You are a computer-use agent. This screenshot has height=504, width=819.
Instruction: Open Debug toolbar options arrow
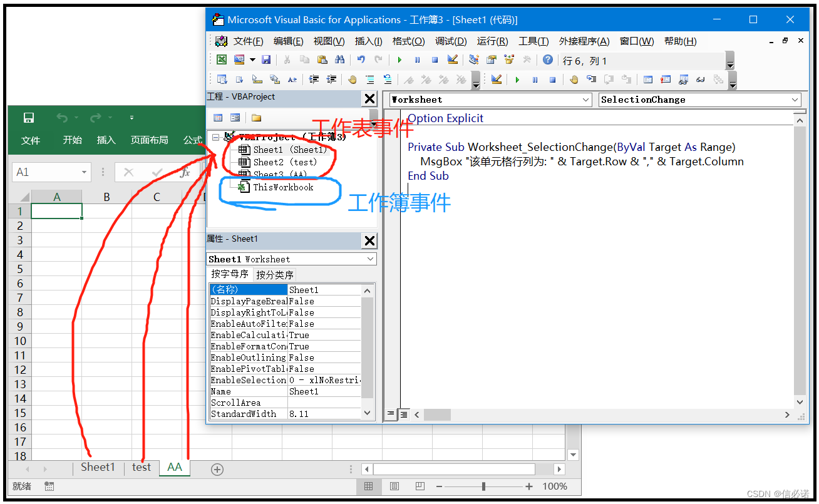(x=733, y=81)
